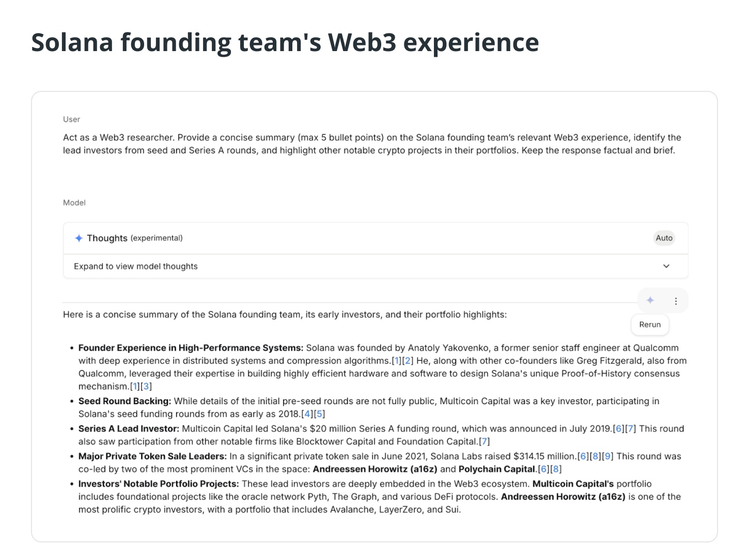This screenshot has height=560, width=749.
Task: Open citation [8] after 'Polychain Capital'
Action: coord(556,469)
